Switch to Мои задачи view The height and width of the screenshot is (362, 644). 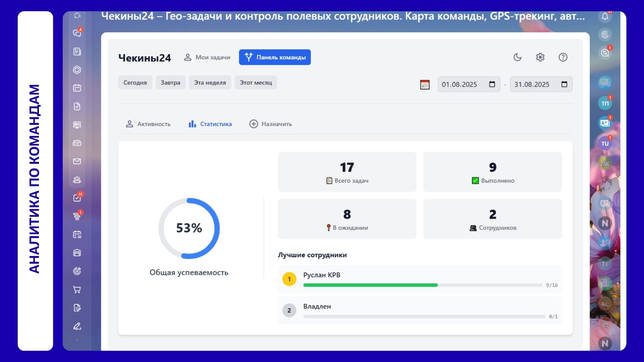click(x=207, y=57)
